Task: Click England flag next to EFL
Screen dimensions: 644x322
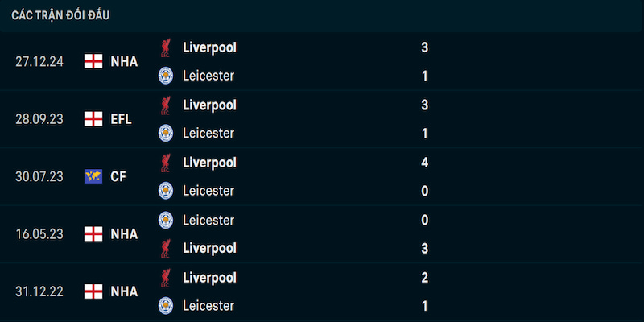Action: (93, 119)
